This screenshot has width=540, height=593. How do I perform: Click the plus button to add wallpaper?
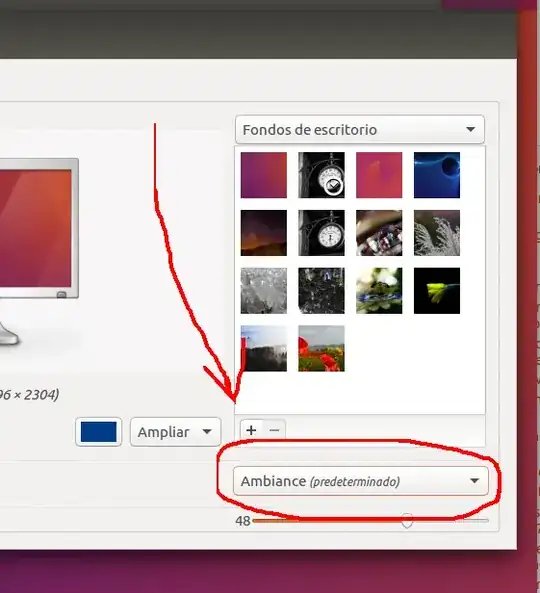pyautogui.click(x=251, y=430)
